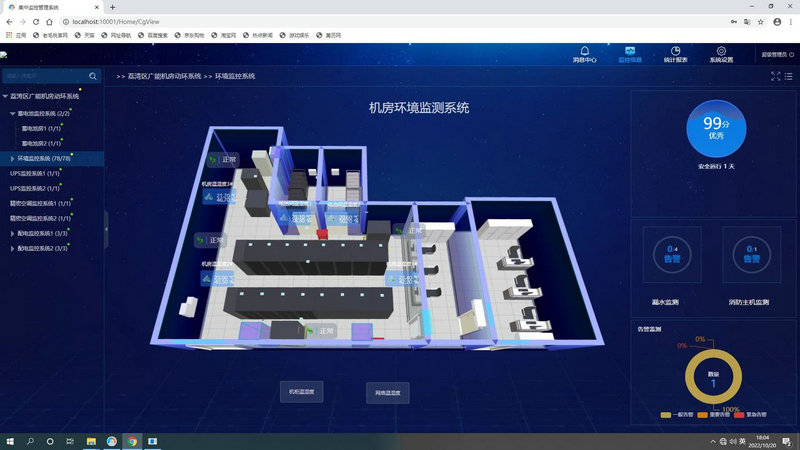Select UPS监控系统1 in the tree
This screenshot has height=450, width=800.
point(34,173)
